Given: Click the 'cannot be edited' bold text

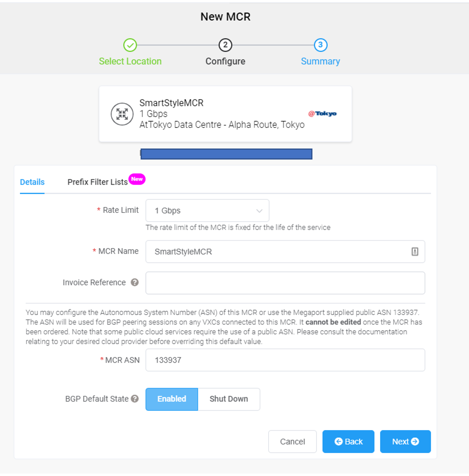Looking at the screenshot, I should point(333,322).
